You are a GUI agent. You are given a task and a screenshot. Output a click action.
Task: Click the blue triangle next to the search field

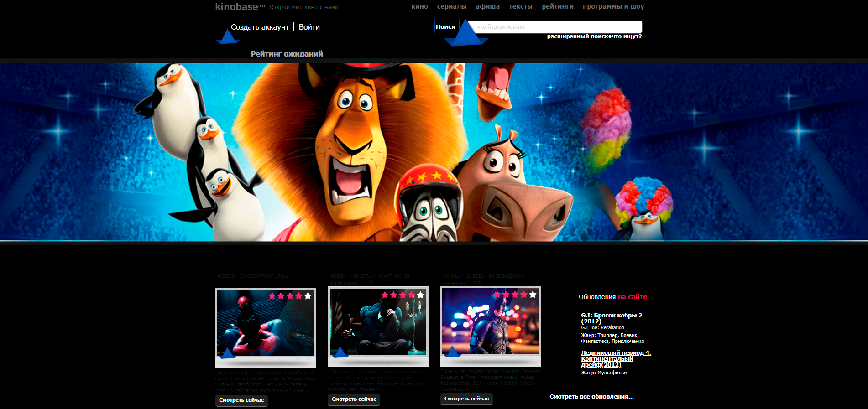coord(466,33)
